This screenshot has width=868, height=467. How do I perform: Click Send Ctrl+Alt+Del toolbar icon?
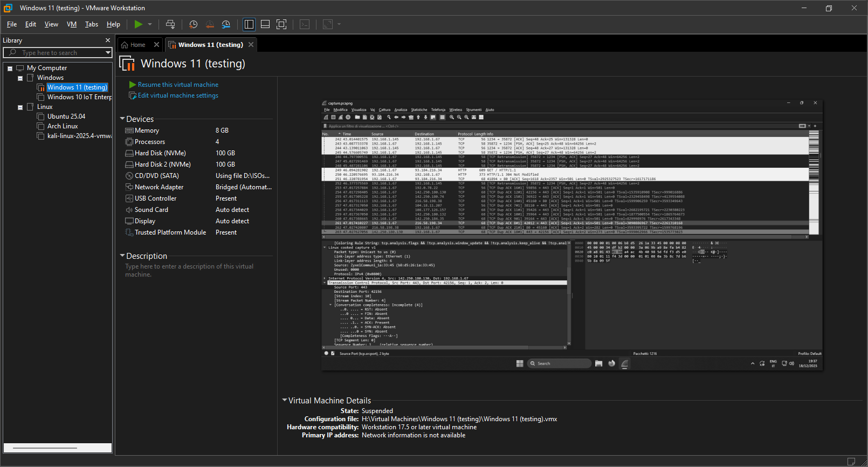point(170,24)
